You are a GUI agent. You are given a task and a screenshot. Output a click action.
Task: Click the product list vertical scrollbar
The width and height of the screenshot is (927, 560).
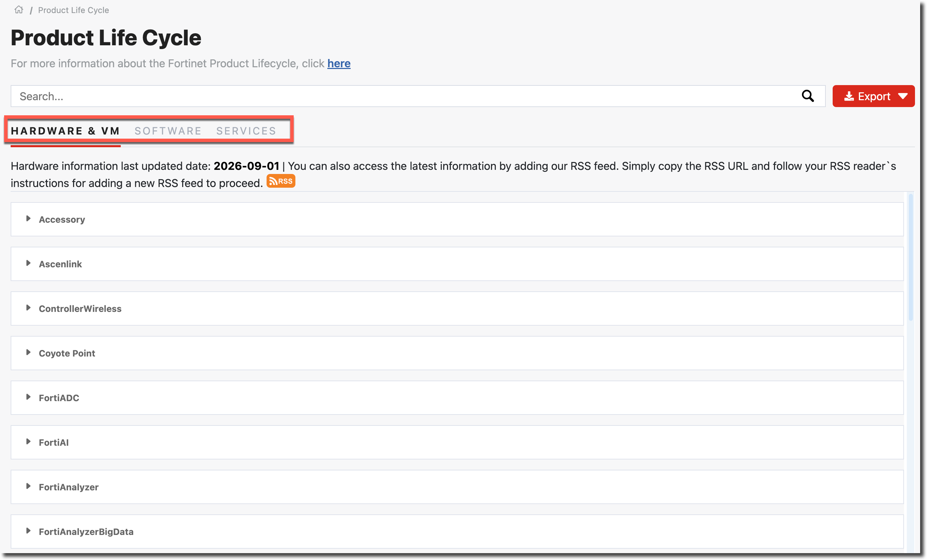(x=911, y=257)
